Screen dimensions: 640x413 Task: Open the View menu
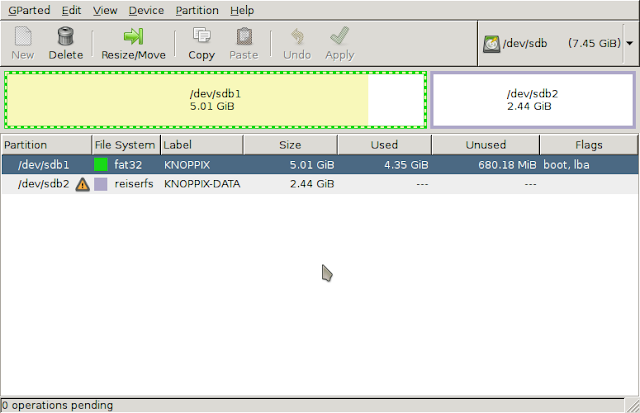click(105, 10)
